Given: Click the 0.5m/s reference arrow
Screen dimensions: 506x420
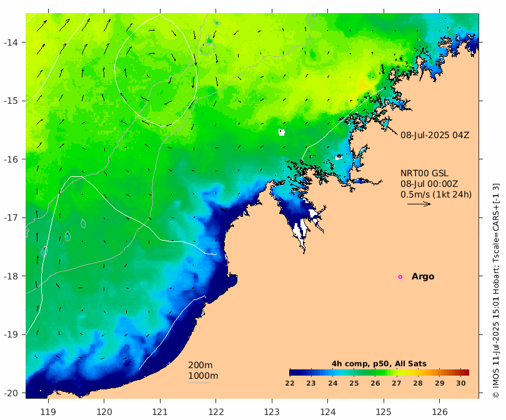Looking at the screenshot, I should (419, 204).
